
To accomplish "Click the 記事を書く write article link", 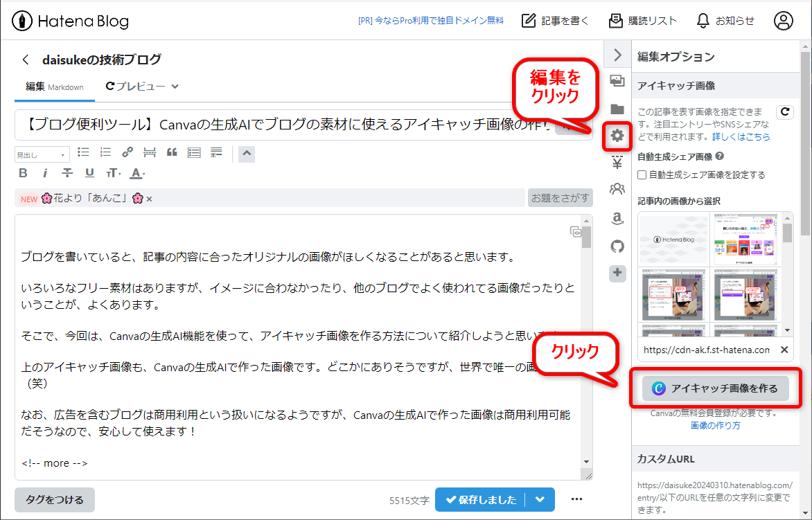I will pos(555,21).
